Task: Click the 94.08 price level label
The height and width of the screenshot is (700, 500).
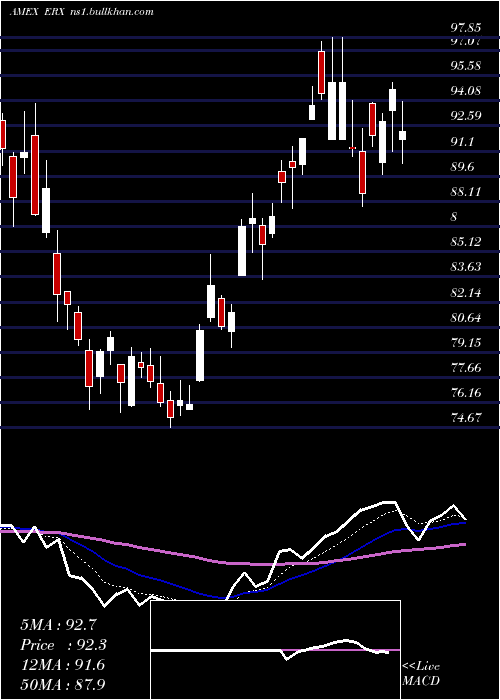Action: click(x=466, y=91)
